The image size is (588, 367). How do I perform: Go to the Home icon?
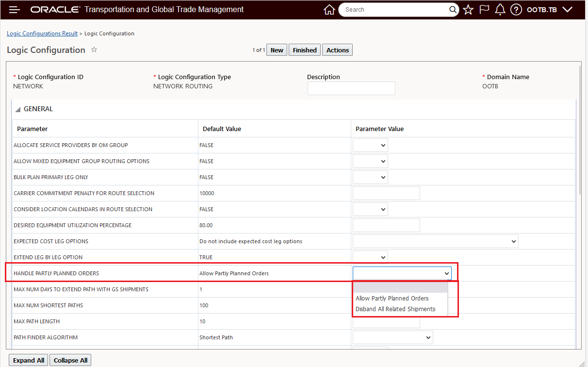[x=329, y=10]
